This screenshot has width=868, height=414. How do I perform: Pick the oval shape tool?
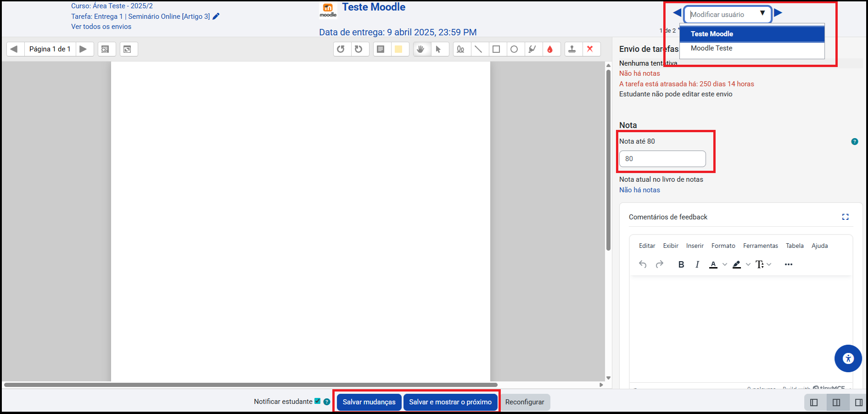tap(514, 49)
